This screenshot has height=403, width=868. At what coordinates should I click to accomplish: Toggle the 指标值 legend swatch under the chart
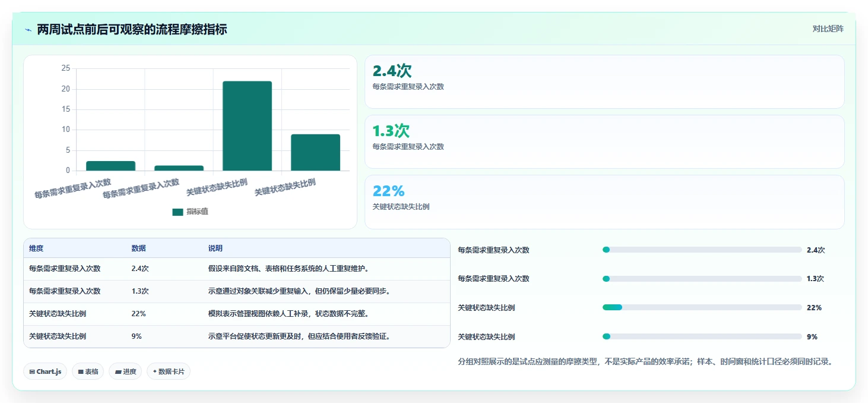178,212
